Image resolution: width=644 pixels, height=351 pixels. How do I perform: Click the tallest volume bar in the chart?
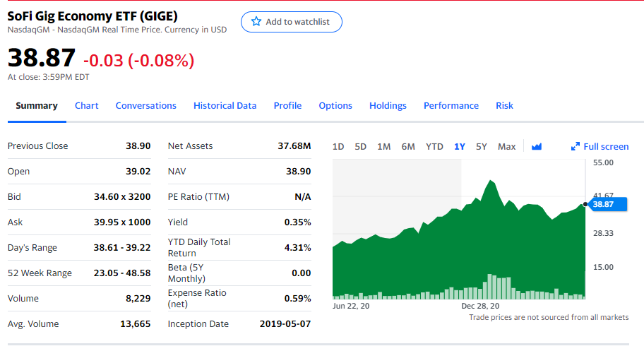pos(489,286)
